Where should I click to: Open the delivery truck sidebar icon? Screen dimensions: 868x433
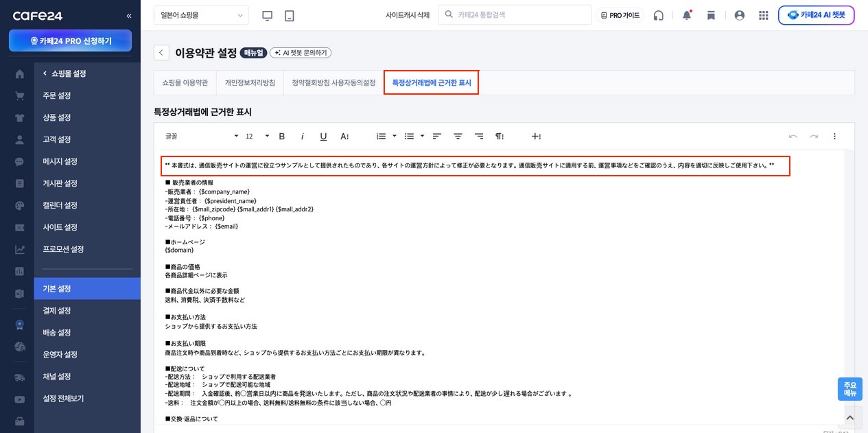20,377
